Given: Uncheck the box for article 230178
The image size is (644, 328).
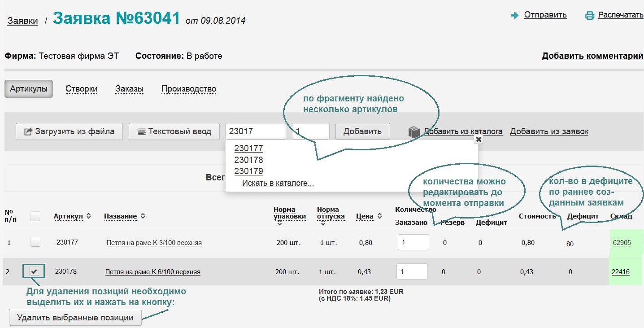Looking at the screenshot, I should [35, 271].
